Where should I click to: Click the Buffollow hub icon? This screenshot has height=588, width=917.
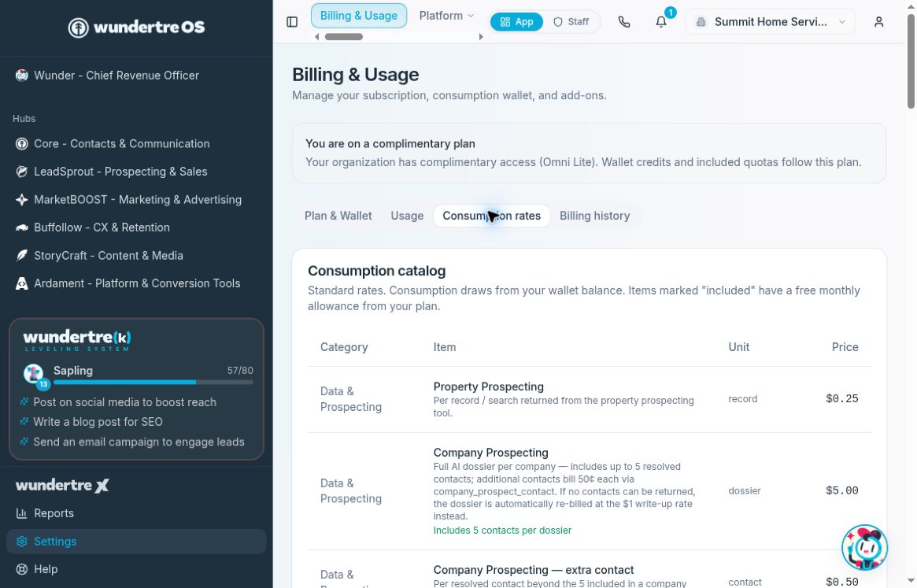(x=21, y=227)
